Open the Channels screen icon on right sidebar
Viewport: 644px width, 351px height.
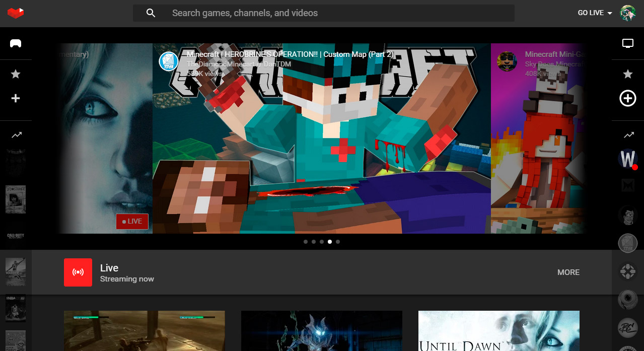(627, 43)
